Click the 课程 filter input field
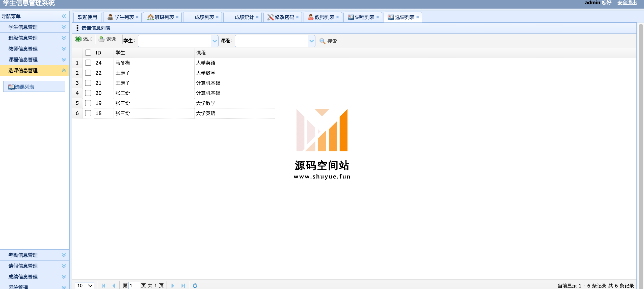The width and height of the screenshot is (644, 289). click(272, 41)
